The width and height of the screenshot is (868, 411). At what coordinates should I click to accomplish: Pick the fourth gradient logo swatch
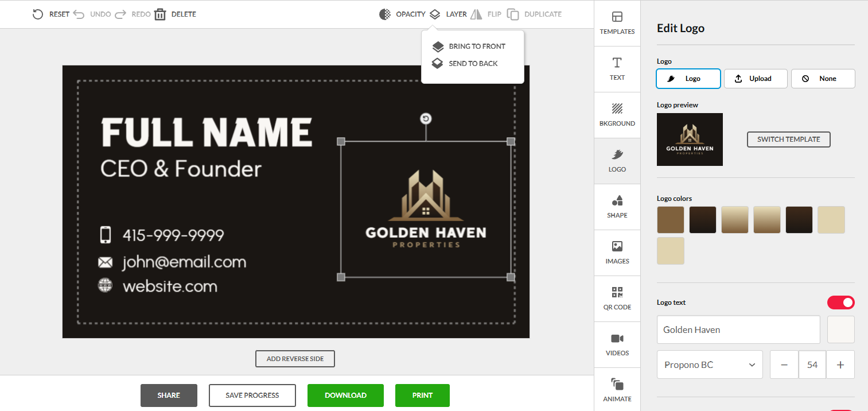pyautogui.click(x=767, y=220)
